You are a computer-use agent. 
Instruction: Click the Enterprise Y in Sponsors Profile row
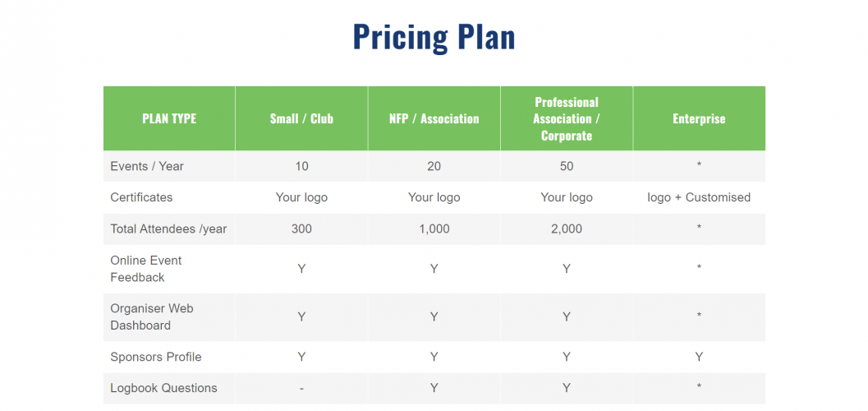tap(699, 357)
